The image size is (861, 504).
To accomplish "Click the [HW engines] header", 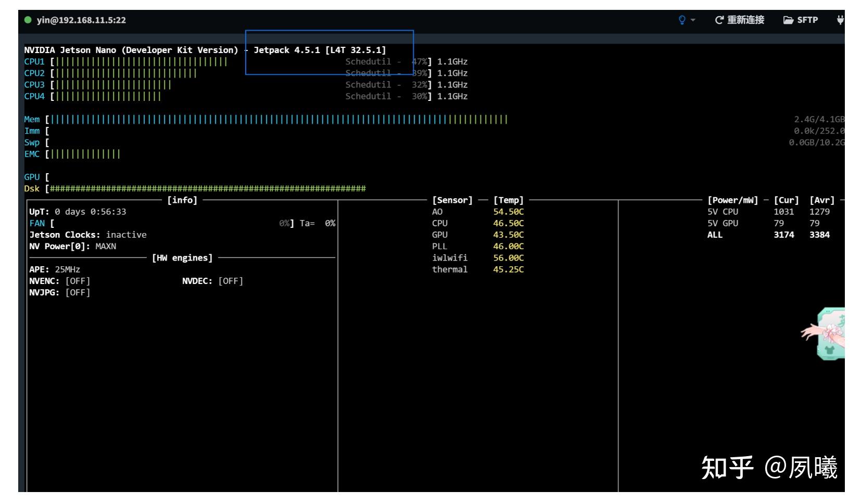I will pyautogui.click(x=182, y=258).
